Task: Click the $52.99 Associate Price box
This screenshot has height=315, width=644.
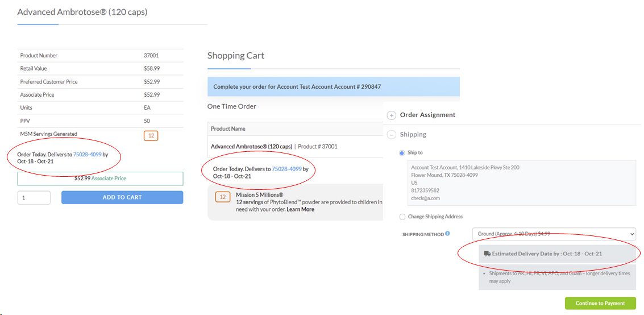Action: [100, 179]
